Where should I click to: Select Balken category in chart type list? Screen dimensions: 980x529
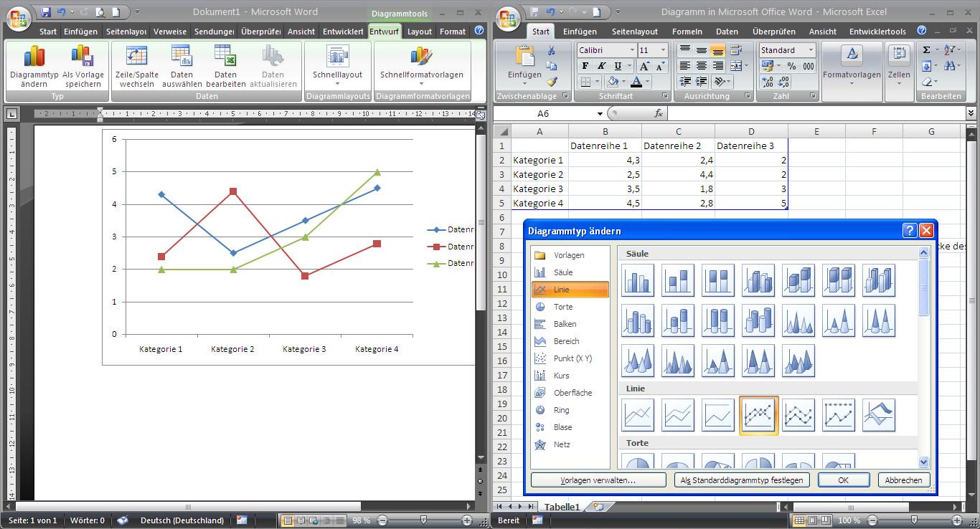pyautogui.click(x=570, y=324)
